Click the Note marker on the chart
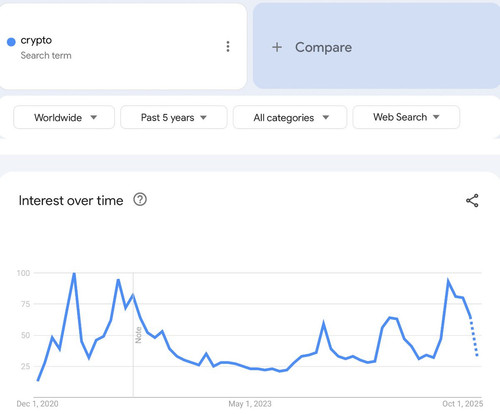This screenshot has width=500, height=414. tap(138, 335)
